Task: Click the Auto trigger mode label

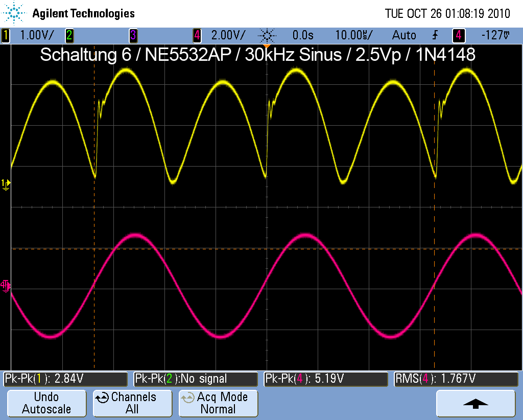Action: click(404, 35)
